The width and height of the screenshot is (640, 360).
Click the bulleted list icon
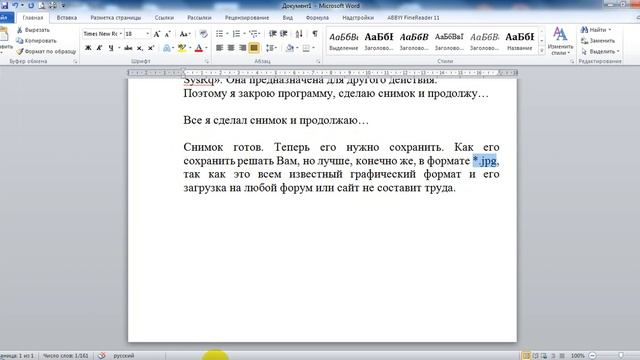click(x=219, y=34)
